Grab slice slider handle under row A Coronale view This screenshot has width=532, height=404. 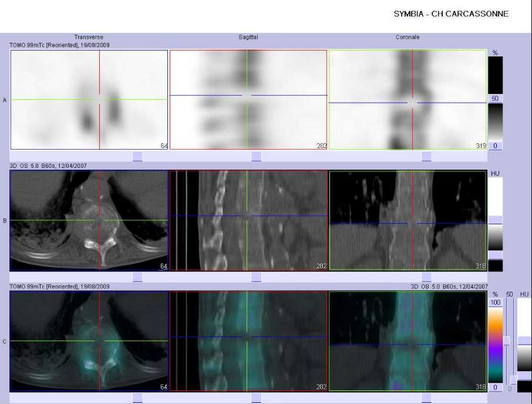pyautogui.click(x=426, y=156)
